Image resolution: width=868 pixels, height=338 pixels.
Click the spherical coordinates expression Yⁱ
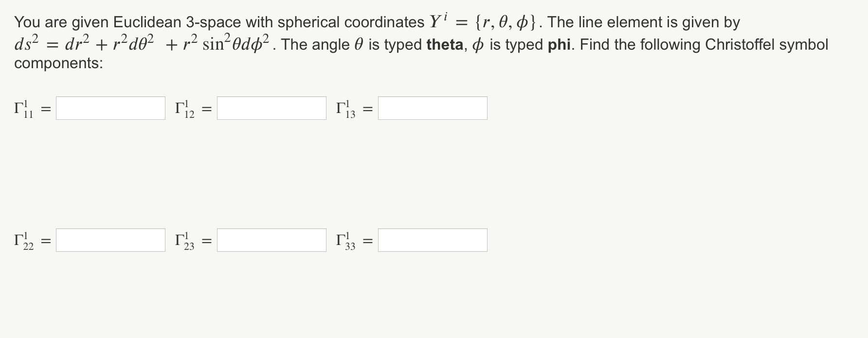437,21
